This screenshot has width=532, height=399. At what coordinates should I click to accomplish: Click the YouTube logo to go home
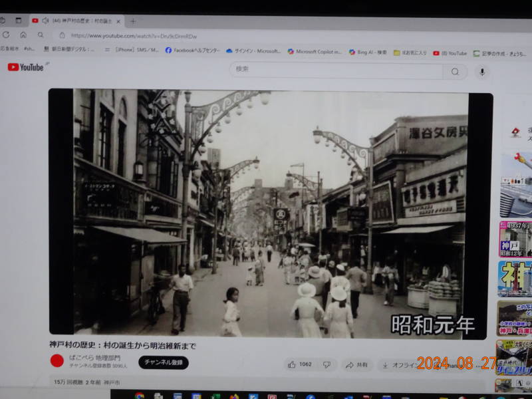pos(25,67)
